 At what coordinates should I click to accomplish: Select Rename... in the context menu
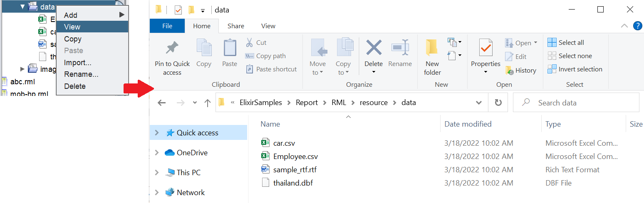tap(81, 74)
